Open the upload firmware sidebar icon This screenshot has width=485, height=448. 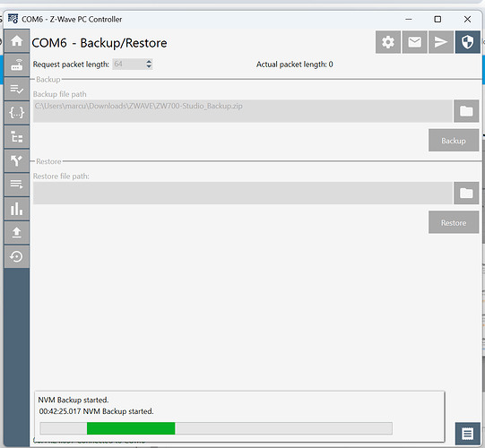[17, 232]
